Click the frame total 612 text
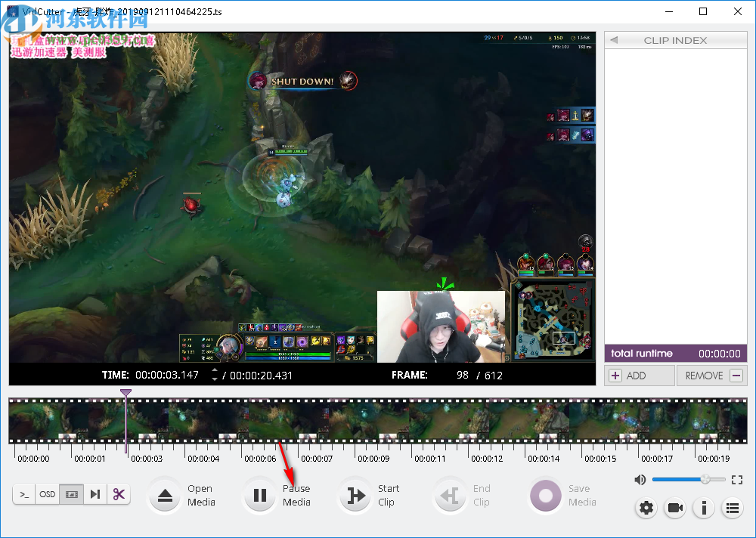 click(494, 376)
